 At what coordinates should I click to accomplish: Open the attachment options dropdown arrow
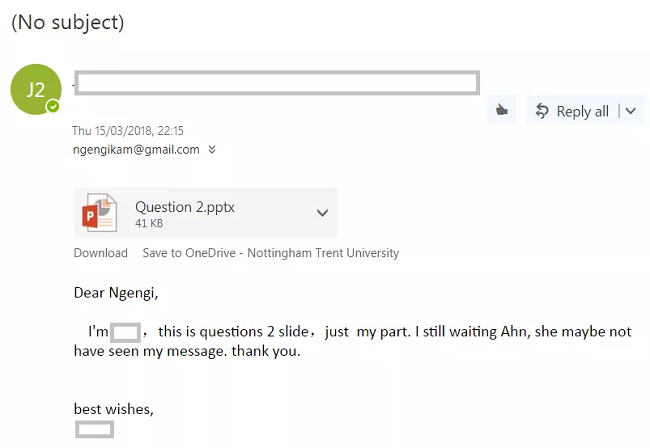(x=322, y=213)
